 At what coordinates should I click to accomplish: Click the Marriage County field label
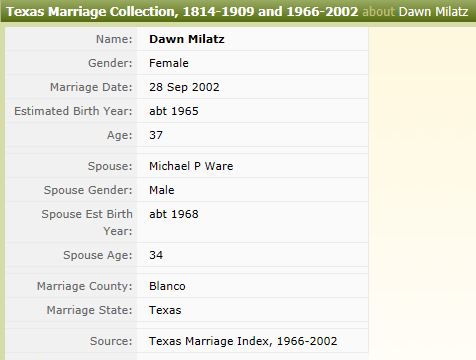point(85,286)
